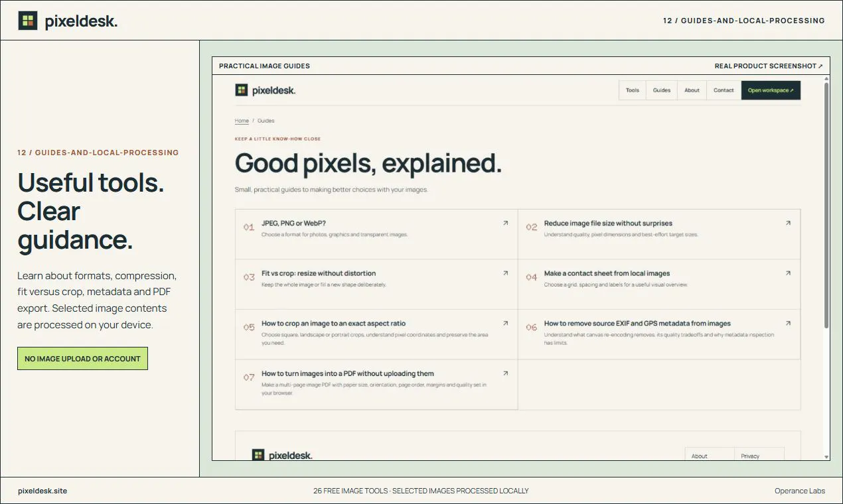This screenshot has width=843, height=504.
Task: Click the scrollbar up arrow in screenshot frame
Action: 826,78
